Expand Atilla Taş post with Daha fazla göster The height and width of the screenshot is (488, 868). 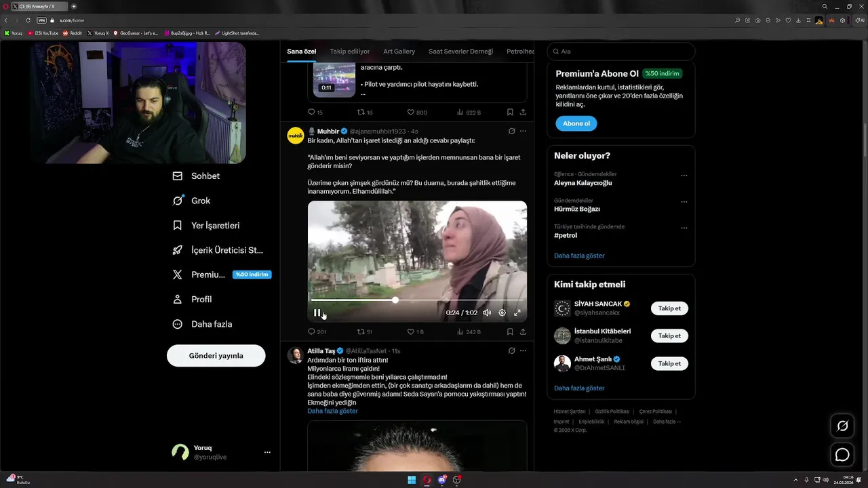pos(332,411)
